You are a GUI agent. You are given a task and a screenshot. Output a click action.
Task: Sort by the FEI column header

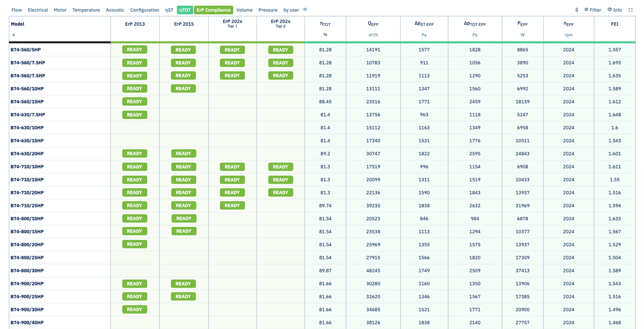[614, 24]
